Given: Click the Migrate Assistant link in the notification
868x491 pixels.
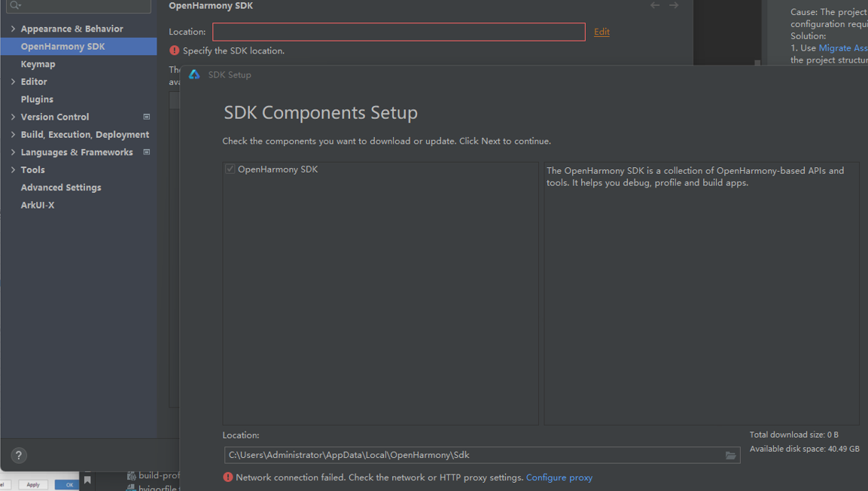Looking at the screenshot, I should tap(843, 48).
